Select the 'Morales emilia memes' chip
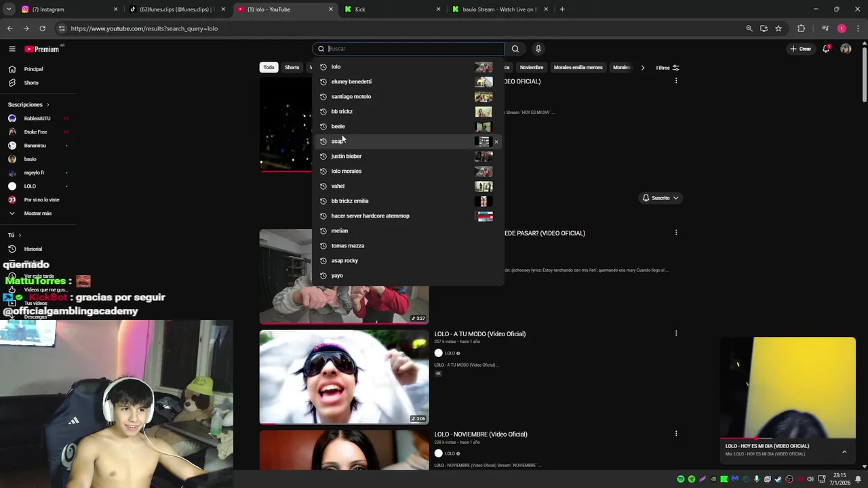The width and height of the screenshot is (868, 488). (578, 68)
